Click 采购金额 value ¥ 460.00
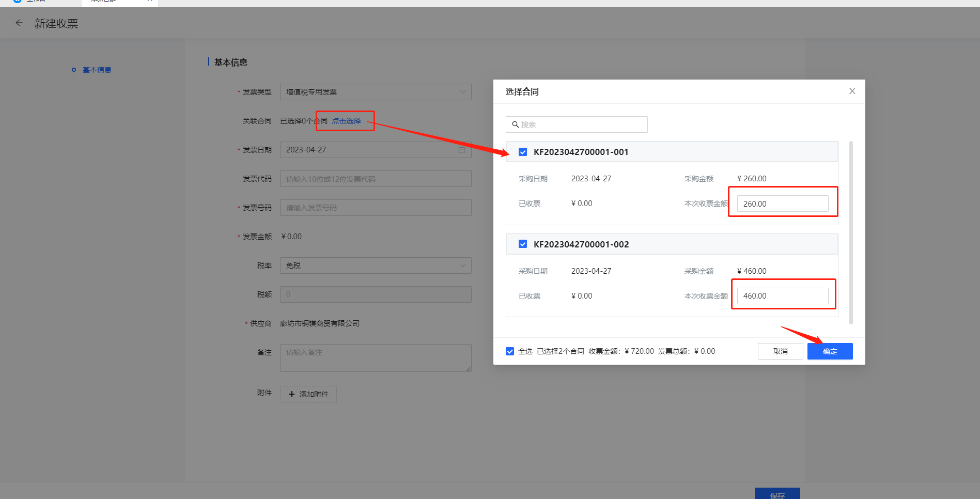This screenshot has height=499, width=980. pos(752,271)
